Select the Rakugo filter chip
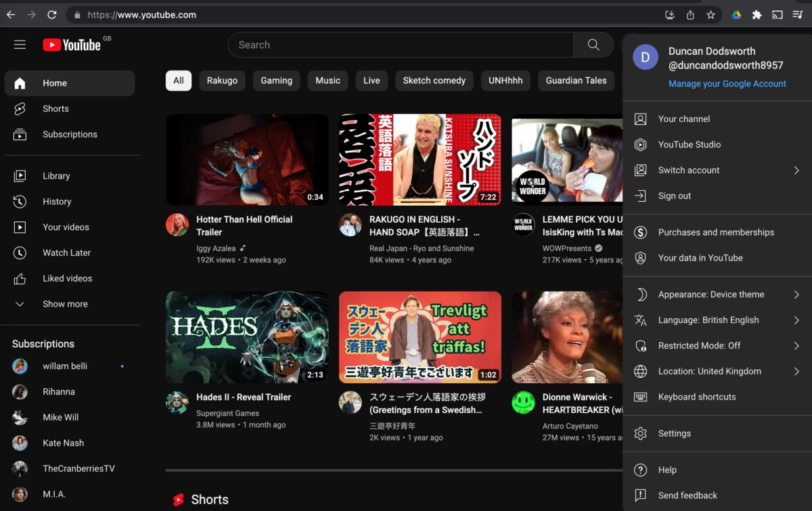 [222, 81]
